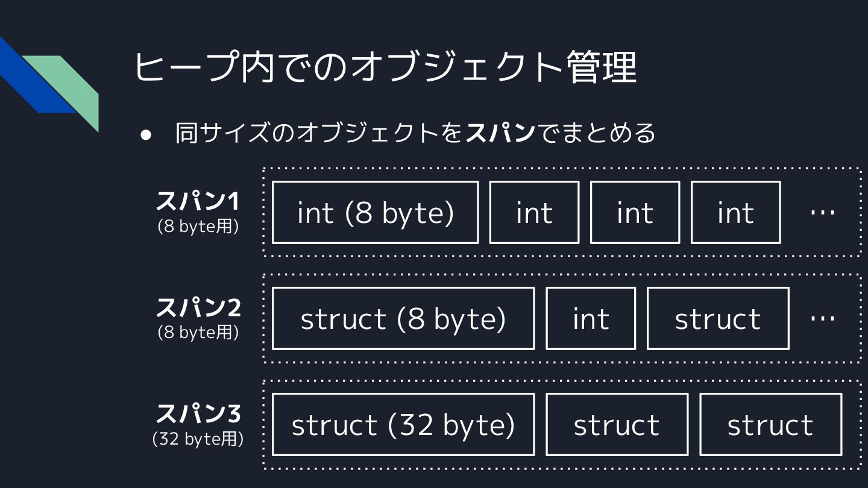Click the ellipsis at end of スパン1 row
This screenshot has width=868, height=488.
(822, 212)
